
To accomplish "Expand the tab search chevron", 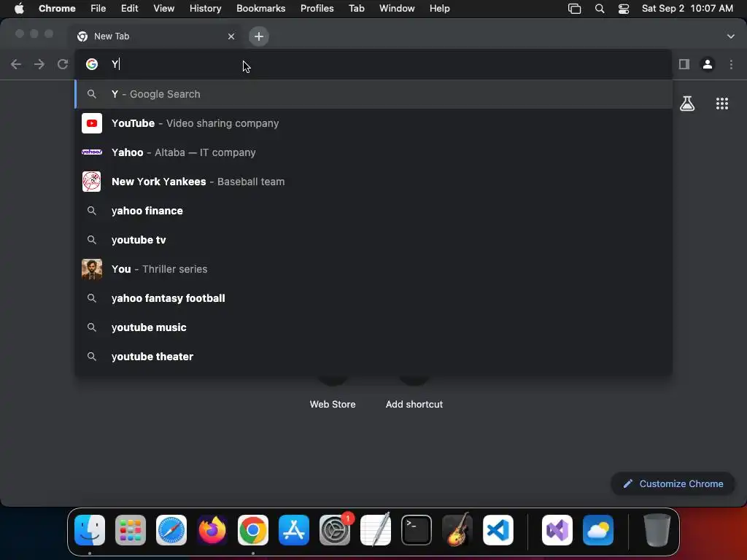I will click(x=731, y=36).
